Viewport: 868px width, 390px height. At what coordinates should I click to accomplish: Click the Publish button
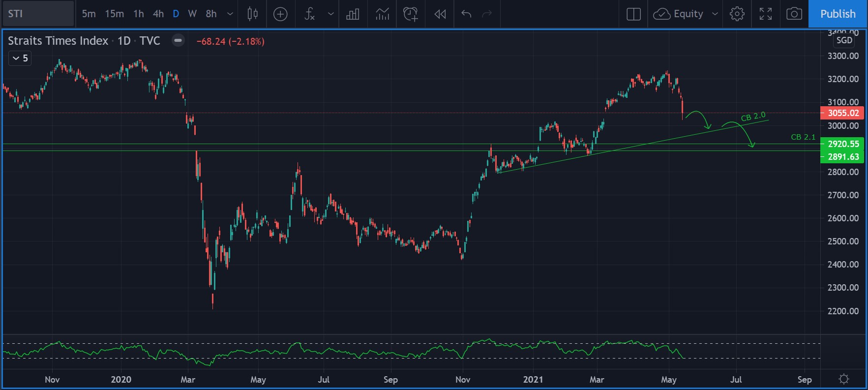click(838, 14)
